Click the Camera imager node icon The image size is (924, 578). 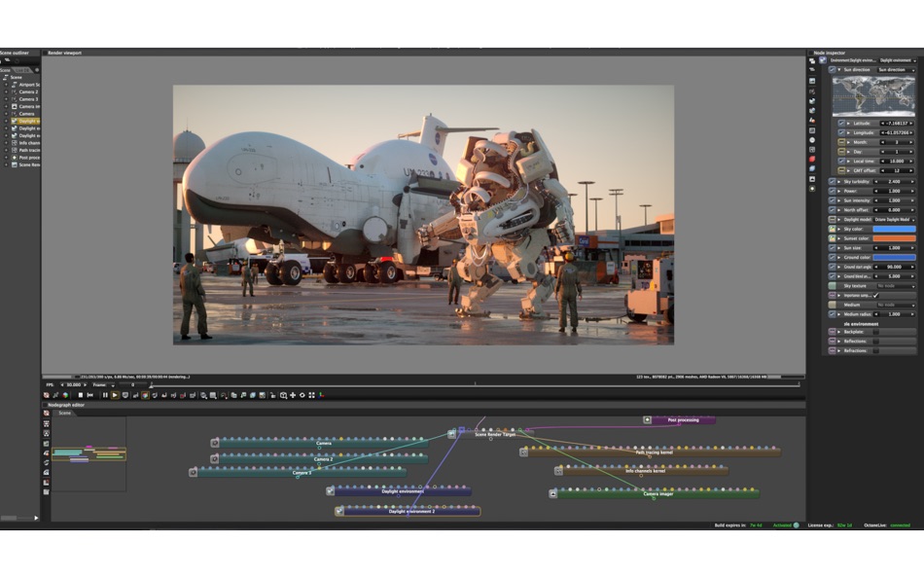552,493
